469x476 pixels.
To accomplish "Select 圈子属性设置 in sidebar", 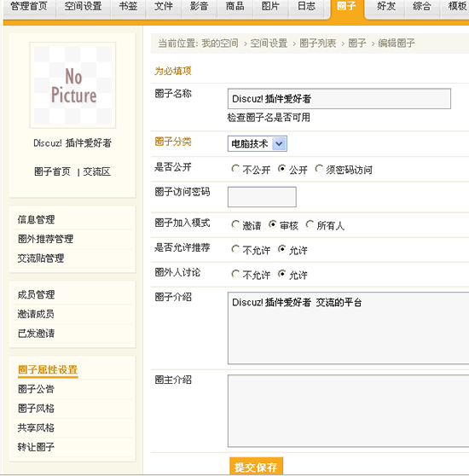I will click(48, 369).
